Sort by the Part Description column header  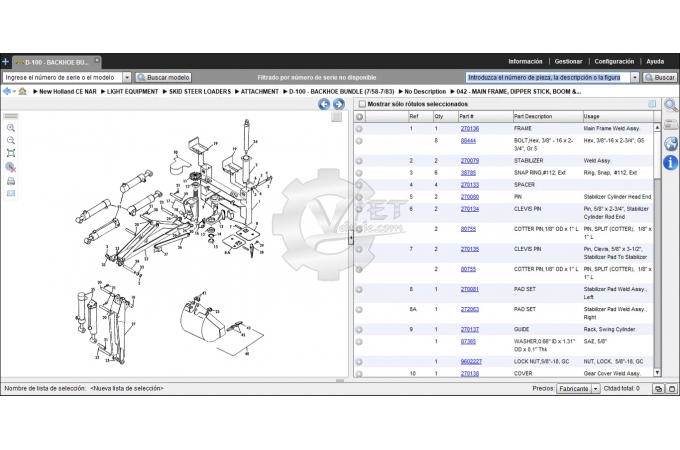click(x=547, y=117)
